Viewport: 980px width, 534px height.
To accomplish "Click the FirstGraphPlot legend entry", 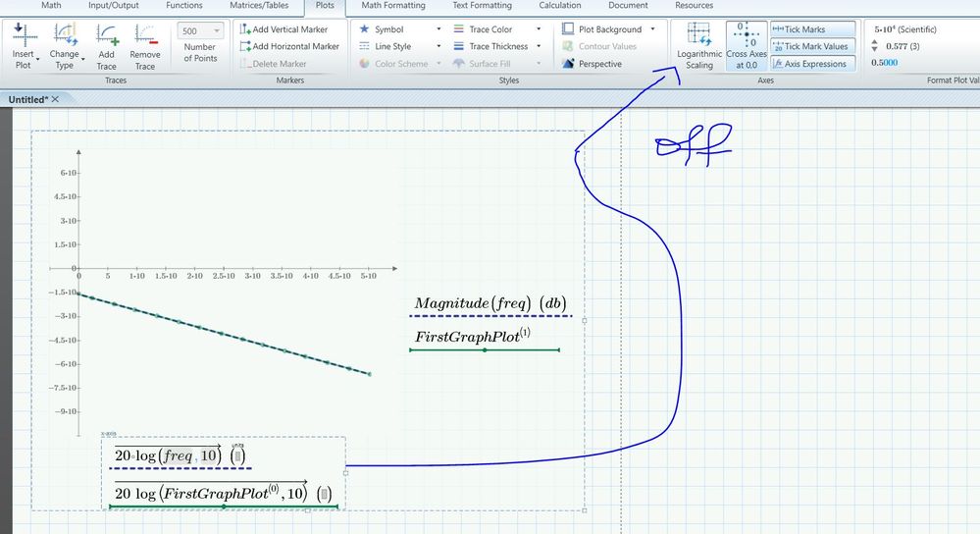I will pos(473,336).
